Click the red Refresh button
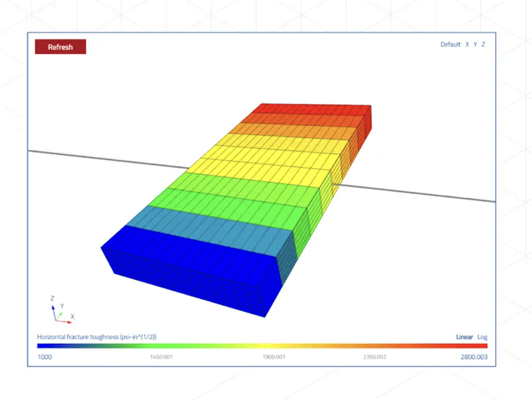The width and height of the screenshot is (532, 400). [x=60, y=47]
